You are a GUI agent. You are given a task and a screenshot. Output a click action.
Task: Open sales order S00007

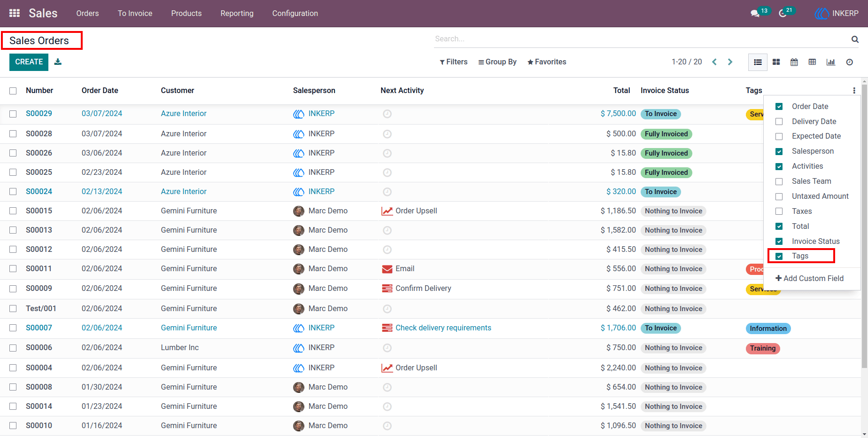click(x=39, y=328)
